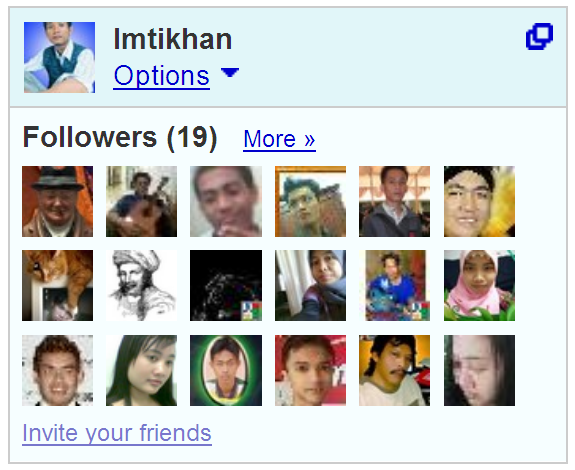Open the More followers link
Screen dimensions: 575x470
[279, 139]
